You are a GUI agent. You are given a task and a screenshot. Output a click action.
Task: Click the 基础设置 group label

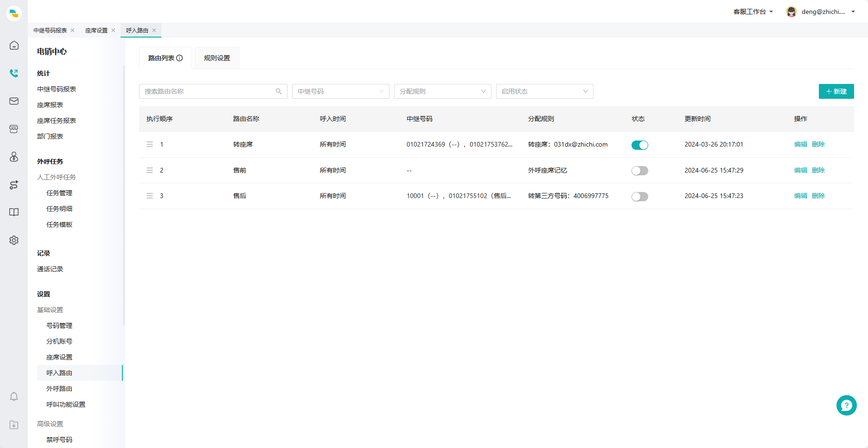tap(50, 310)
